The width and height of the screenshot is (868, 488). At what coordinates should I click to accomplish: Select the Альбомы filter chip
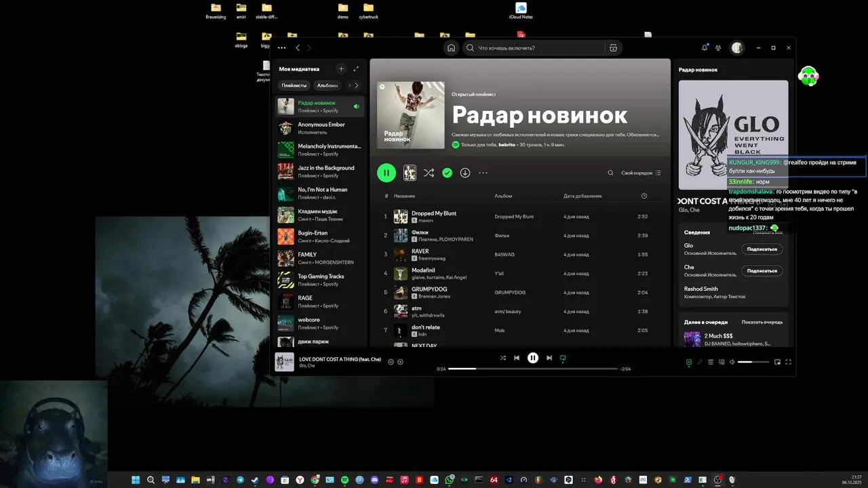tap(328, 85)
